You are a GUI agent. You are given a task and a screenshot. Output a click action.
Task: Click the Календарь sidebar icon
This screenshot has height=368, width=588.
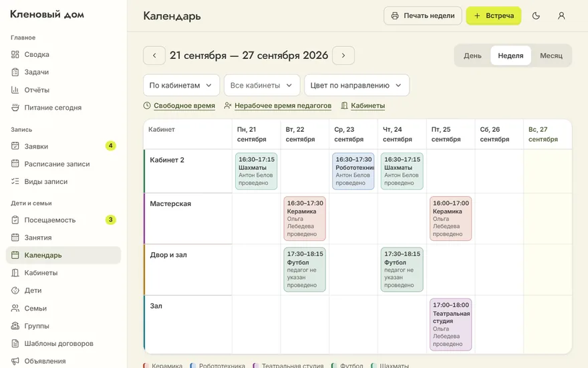point(15,255)
